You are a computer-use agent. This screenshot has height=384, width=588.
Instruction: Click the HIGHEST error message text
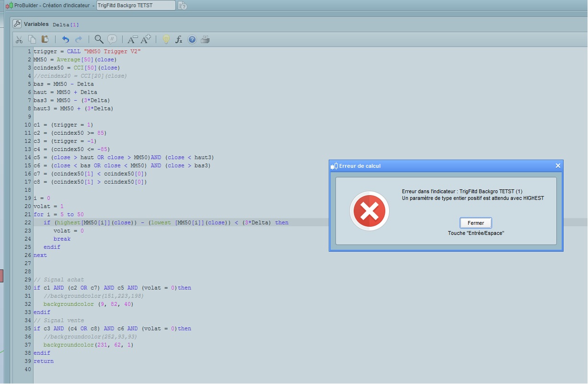click(473, 198)
